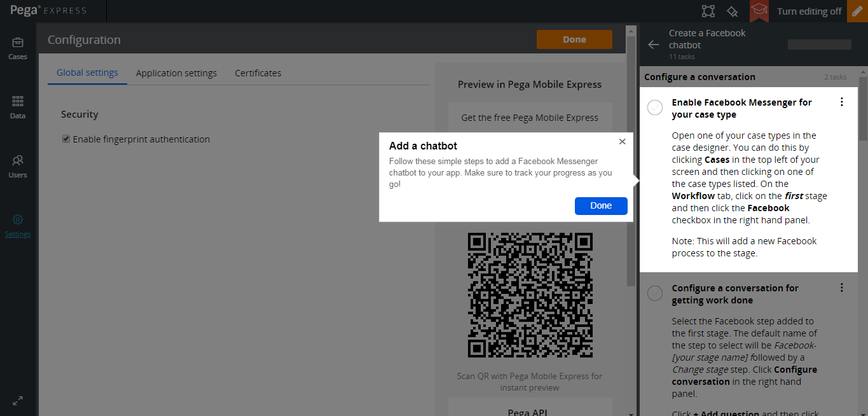Image resolution: width=868 pixels, height=416 pixels.
Task: Open the Certificates tab
Action: coord(258,73)
